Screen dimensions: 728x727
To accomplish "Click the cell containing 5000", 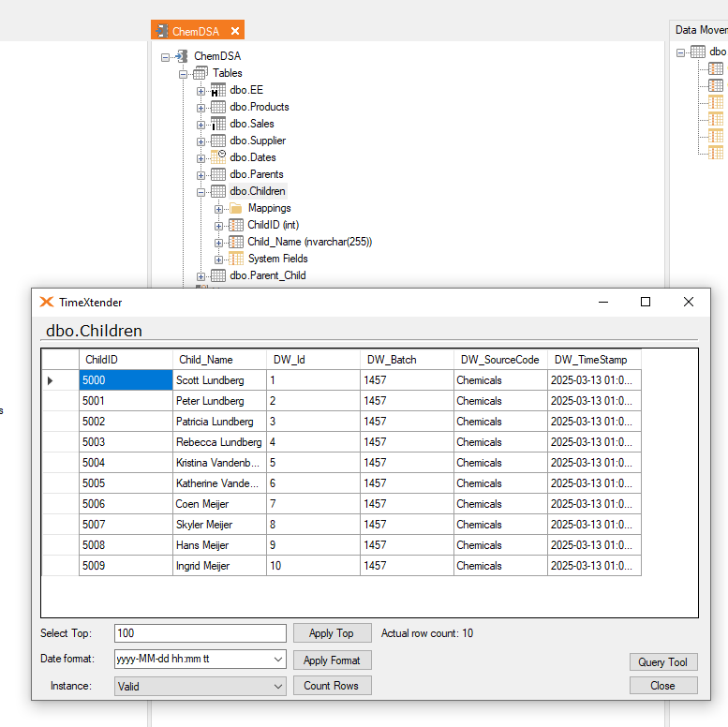I will [126, 380].
